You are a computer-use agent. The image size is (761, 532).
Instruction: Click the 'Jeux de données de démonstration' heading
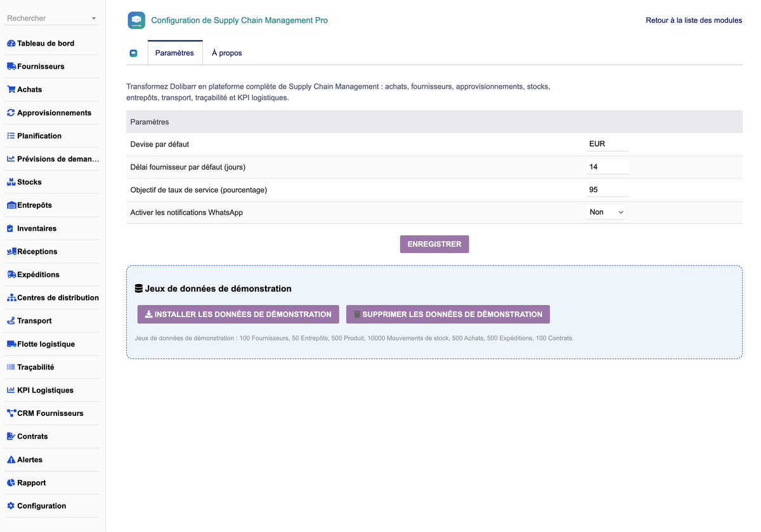[218, 289]
